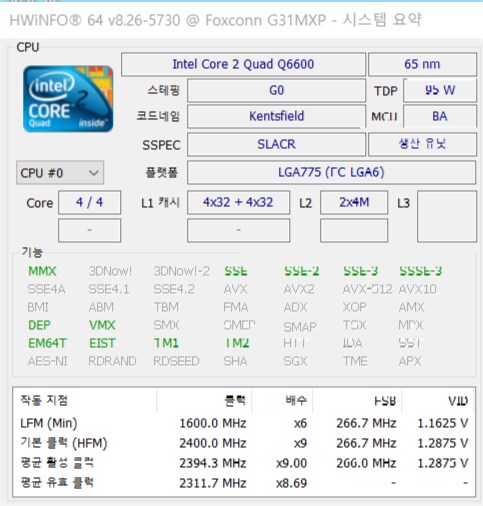483x506 pixels.
Task: Click the Kentsfield codename value
Action: (276, 116)
